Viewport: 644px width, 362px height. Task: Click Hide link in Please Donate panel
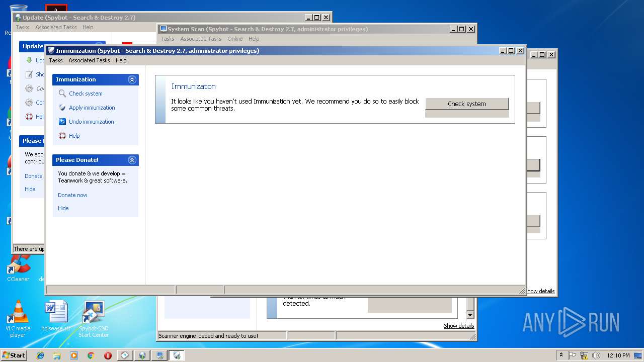(x=63, y=208)
